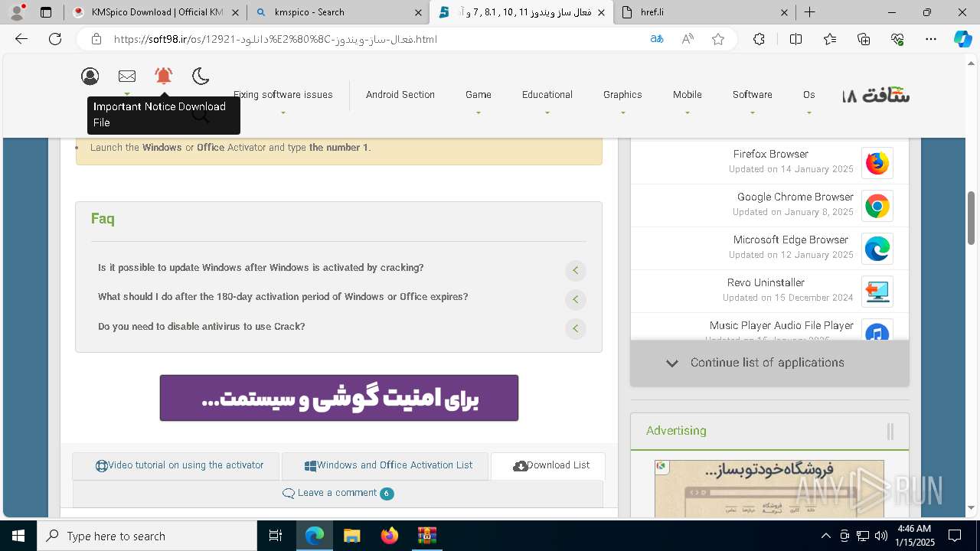The width and height of the screenshot is (980, 551).
Task: Toggle dark mode with the moon icon
Action: point(201,76)
